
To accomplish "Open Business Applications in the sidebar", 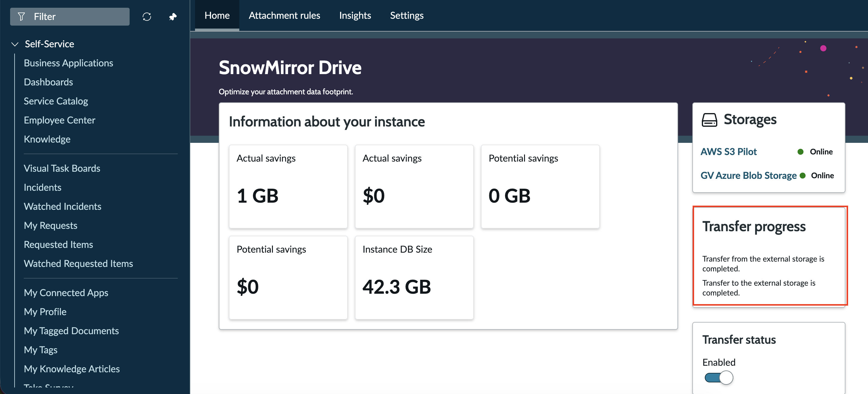I will (68, 63).
